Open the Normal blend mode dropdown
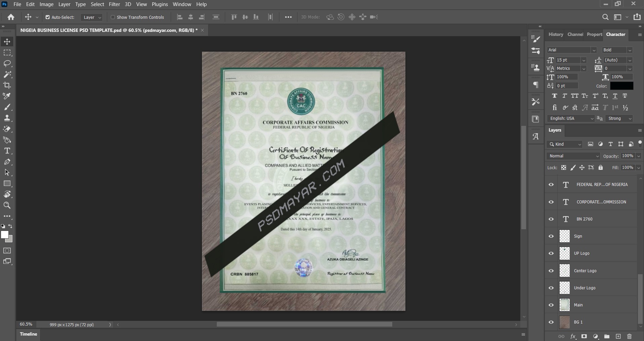This screenshot has width=644, height=341. point(573,156)
